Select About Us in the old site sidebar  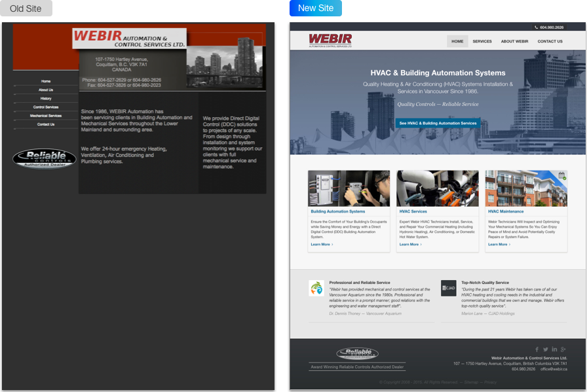pyautogui.click(x=46, y=90)
